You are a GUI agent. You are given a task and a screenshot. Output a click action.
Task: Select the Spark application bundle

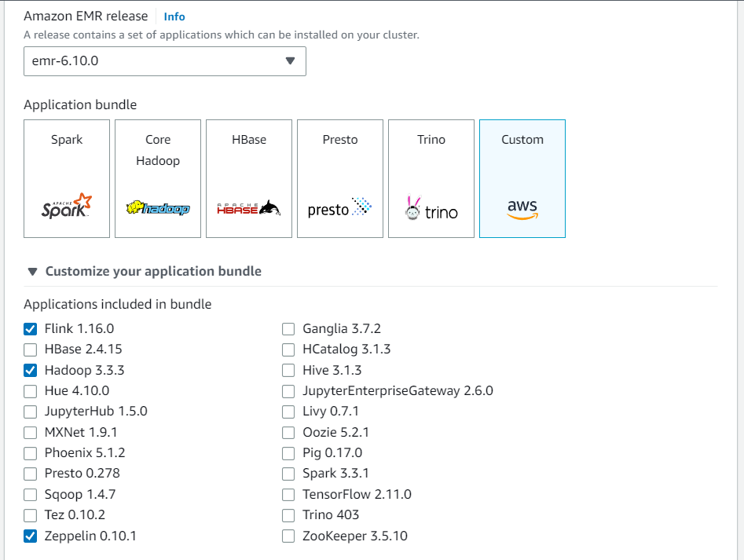point(66,178)
